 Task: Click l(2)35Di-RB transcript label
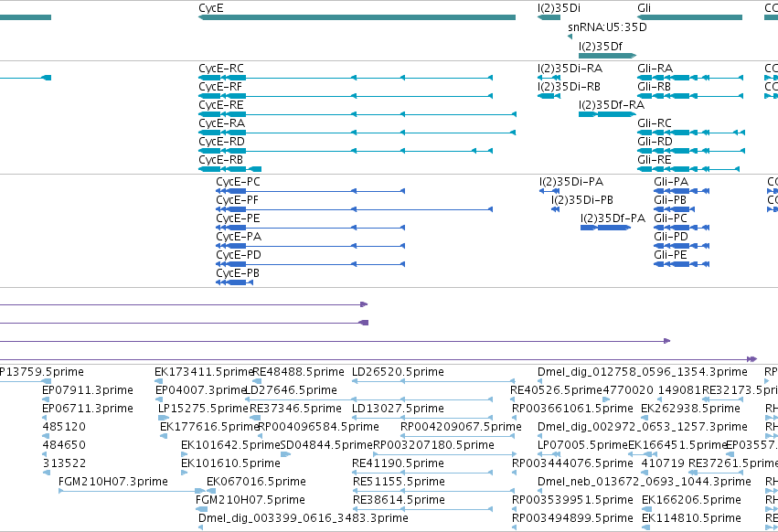(570, 87)
